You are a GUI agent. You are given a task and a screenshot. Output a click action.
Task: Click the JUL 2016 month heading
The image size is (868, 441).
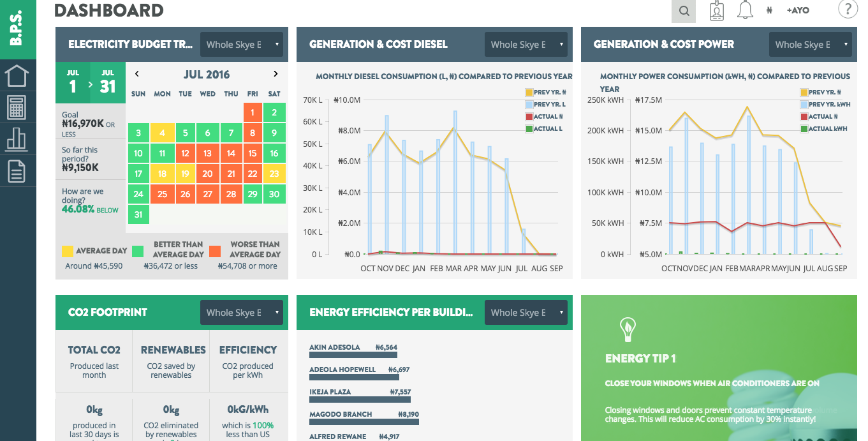[x=207, y=75]
